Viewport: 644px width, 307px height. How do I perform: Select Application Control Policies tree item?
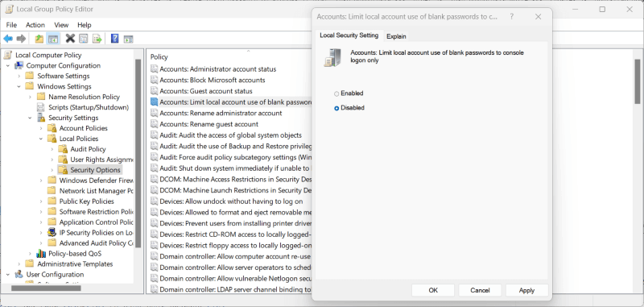click(x=96, y=222)
